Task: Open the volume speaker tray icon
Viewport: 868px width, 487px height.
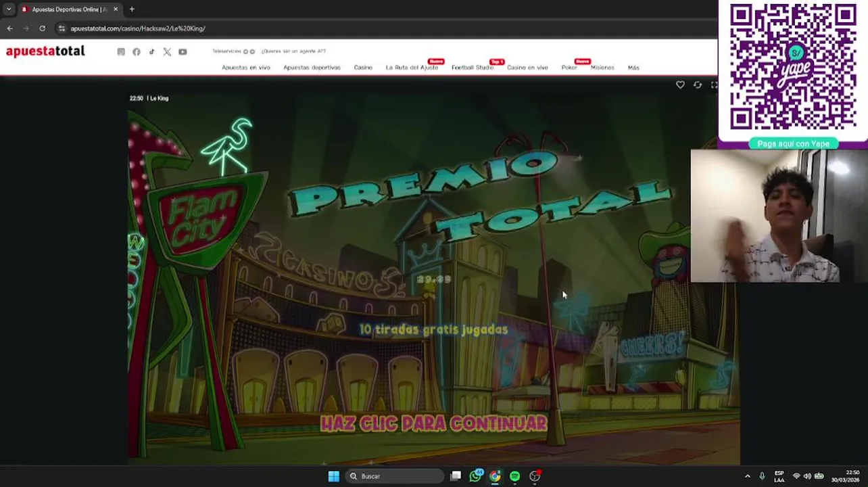Action: pyautogui.click(x=807, y=476)
